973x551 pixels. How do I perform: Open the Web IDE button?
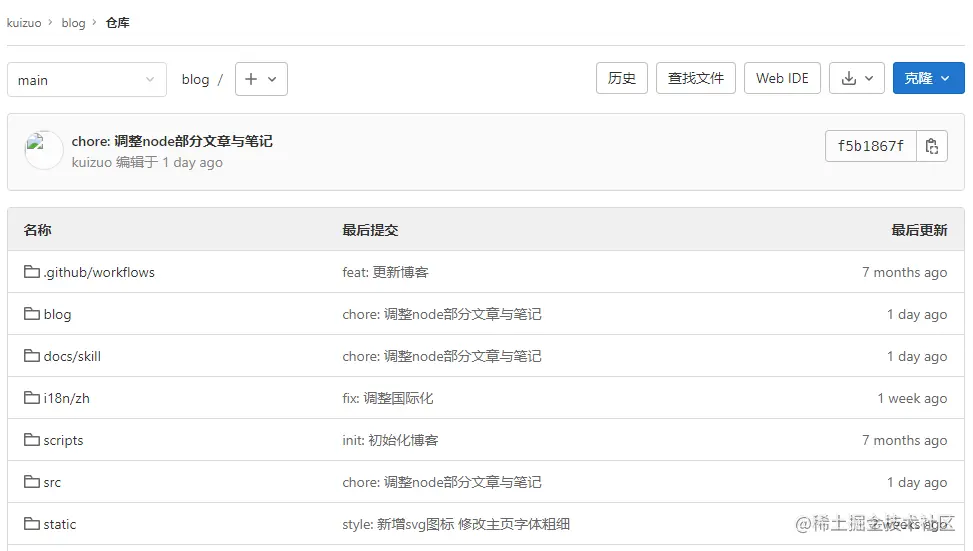point(782,78)
